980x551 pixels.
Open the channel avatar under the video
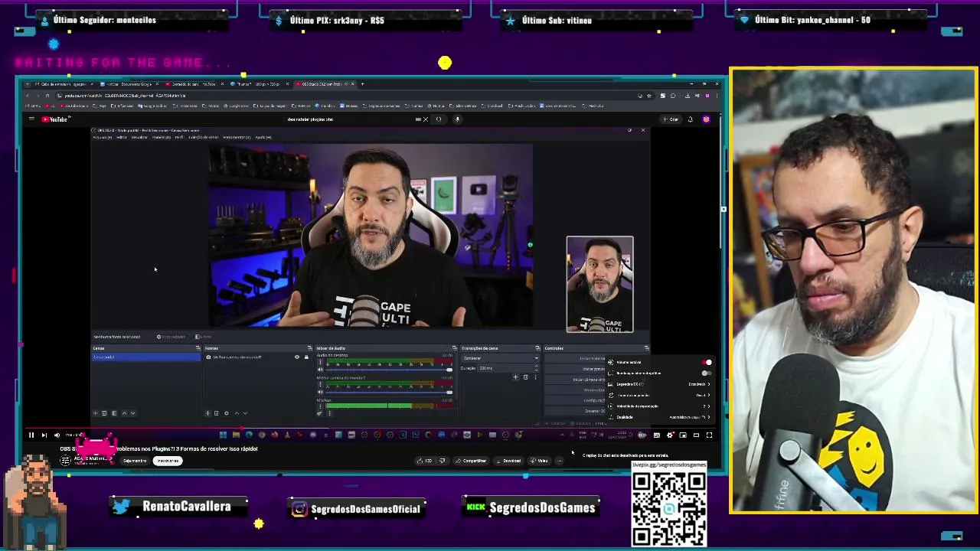click(65, 460)
